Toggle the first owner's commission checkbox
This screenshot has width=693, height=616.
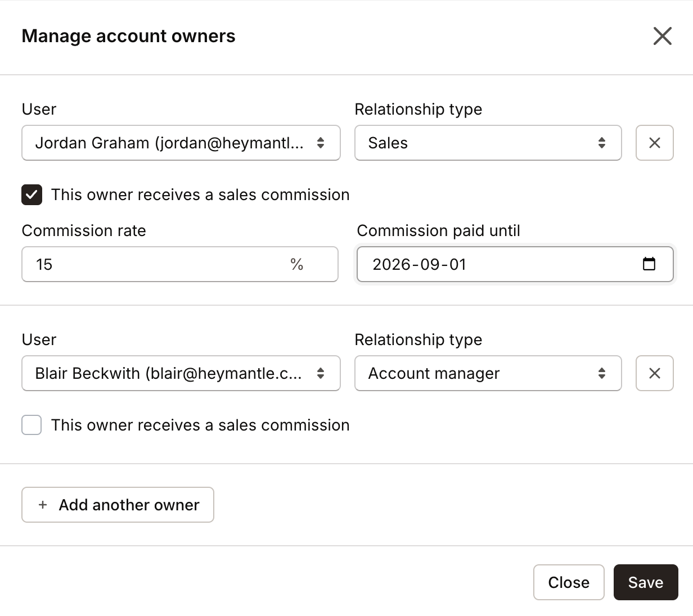pos(31,194)
